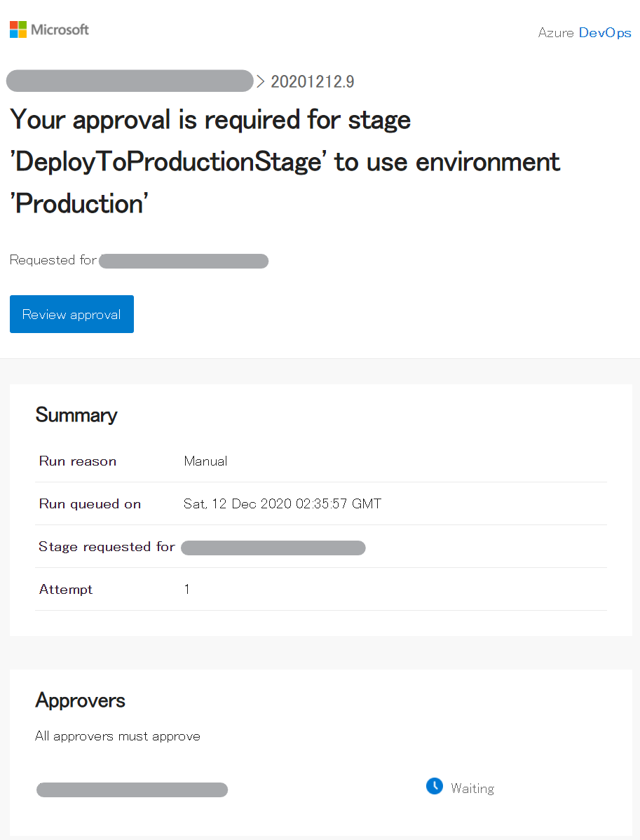
Task: Click the Manual run reason value
Action: pos(205,461)
